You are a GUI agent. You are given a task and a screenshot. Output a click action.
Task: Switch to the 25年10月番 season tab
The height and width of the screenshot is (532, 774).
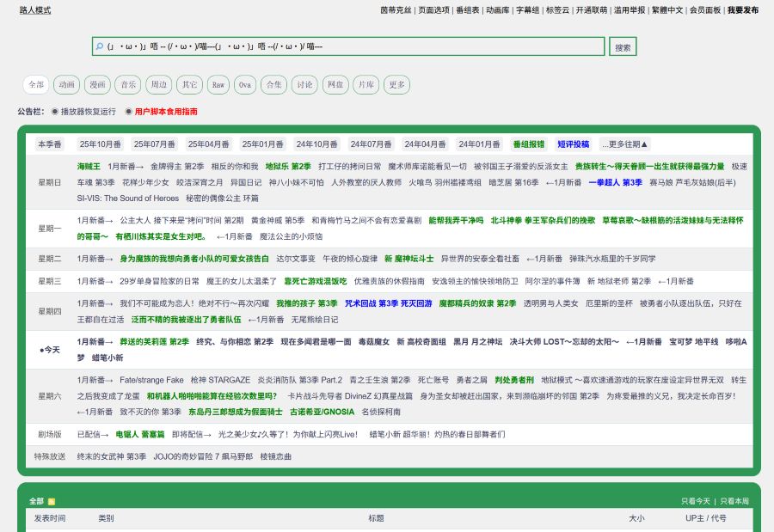(101, 144)
